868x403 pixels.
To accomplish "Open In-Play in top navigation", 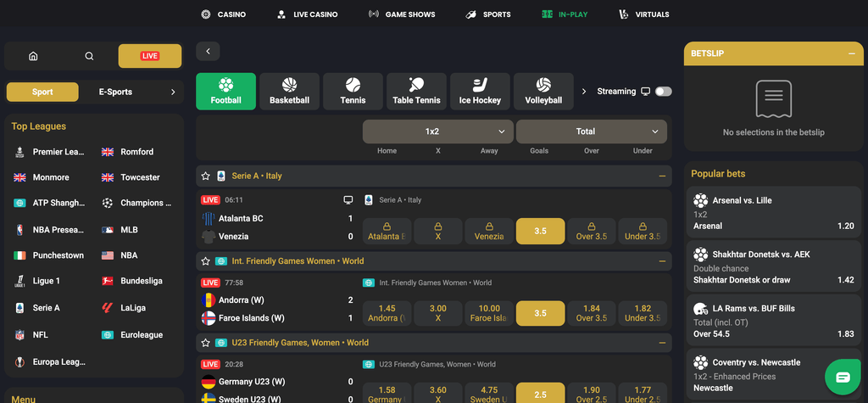I will 565,14.
